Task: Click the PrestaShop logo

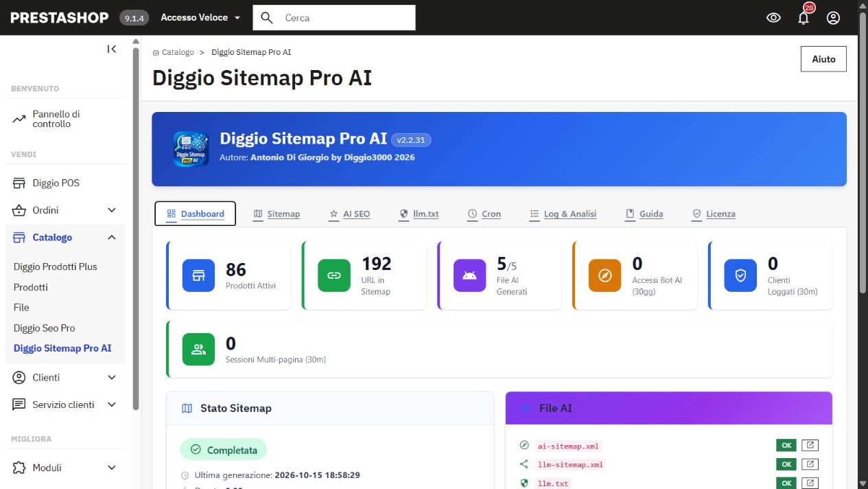Action: [59, 18]
